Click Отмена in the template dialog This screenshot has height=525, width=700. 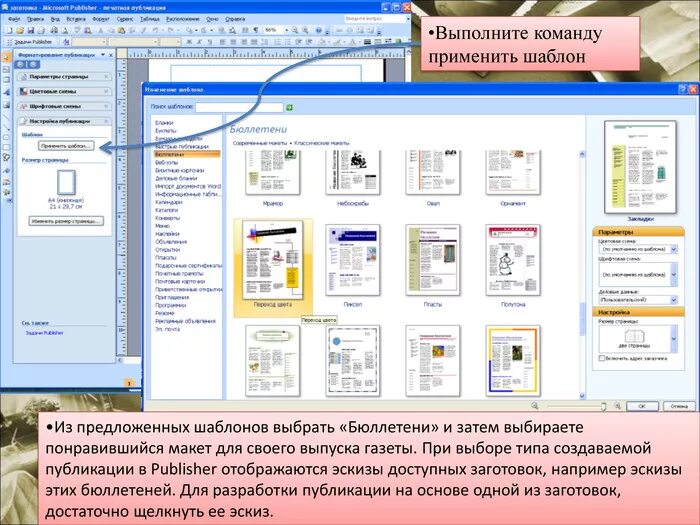679,406
